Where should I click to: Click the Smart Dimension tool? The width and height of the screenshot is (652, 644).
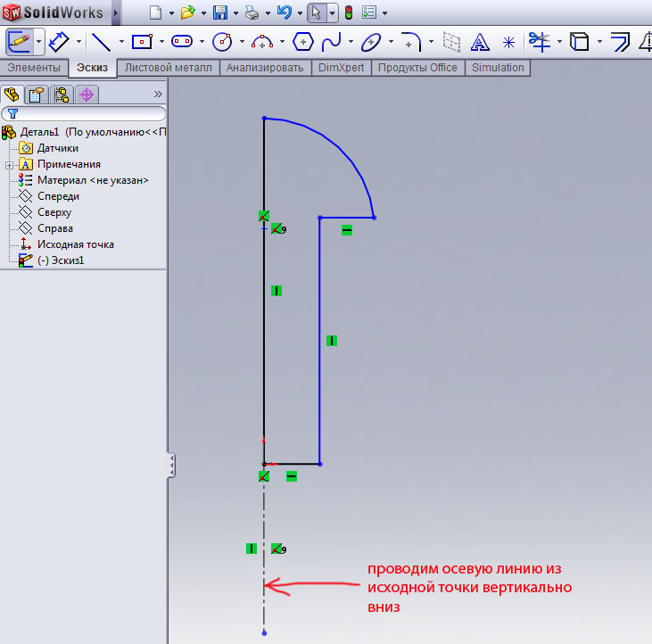tap(59, 41)
